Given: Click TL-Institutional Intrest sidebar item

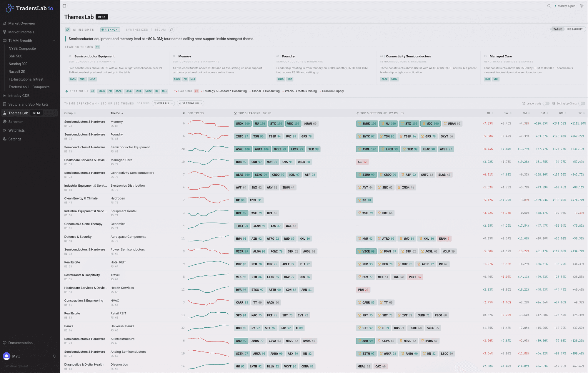Looking at the screenshot, I should click(26, 79).
